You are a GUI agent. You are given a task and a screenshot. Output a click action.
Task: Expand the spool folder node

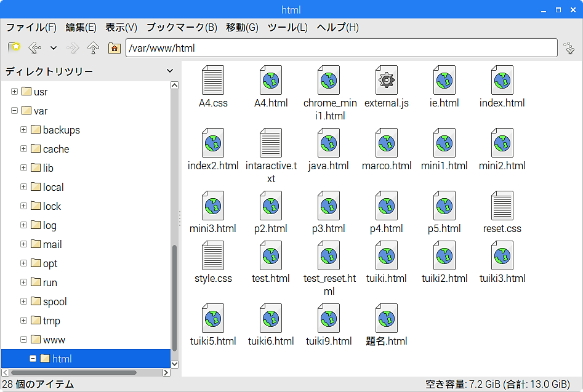[23, 302]
